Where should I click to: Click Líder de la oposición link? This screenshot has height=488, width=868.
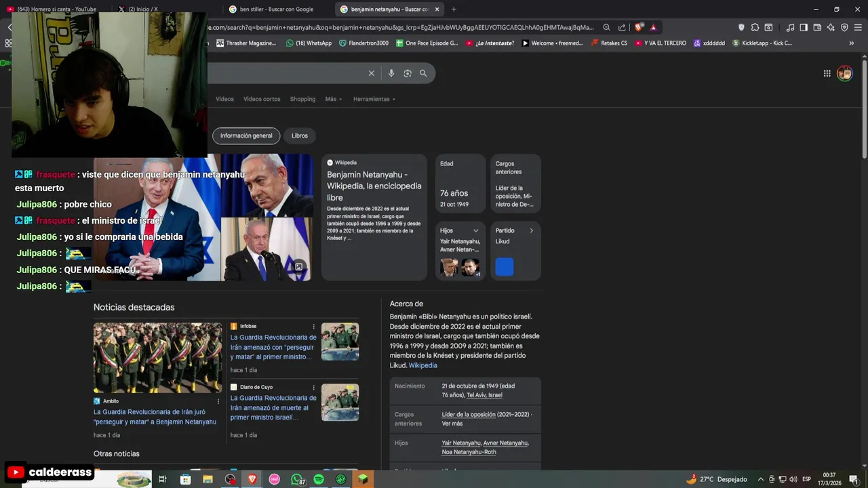tap(469, 414)
